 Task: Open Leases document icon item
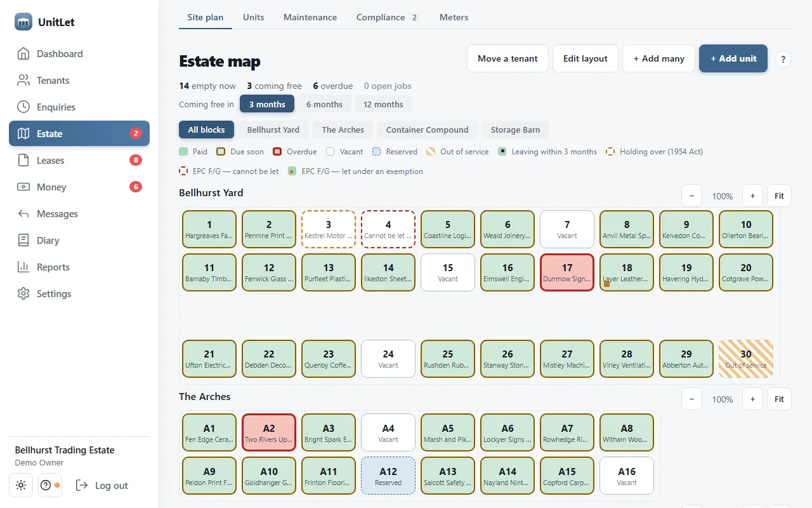(79, 161)
